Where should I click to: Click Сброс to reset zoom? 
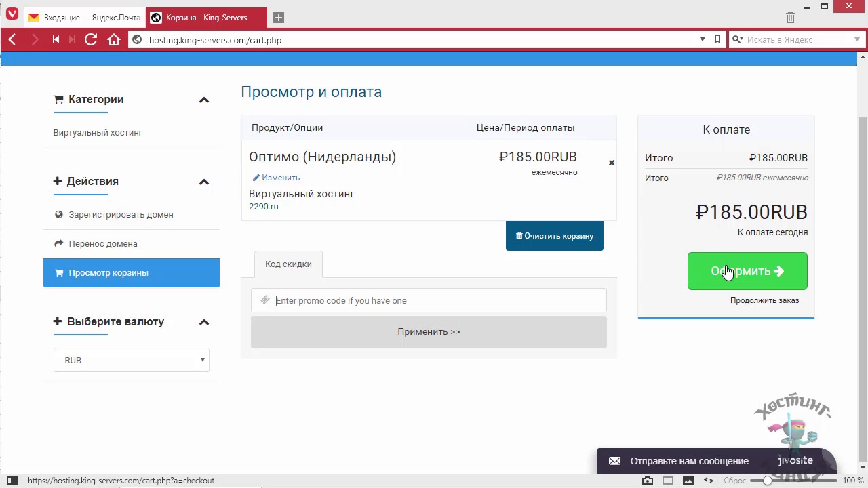735,481
